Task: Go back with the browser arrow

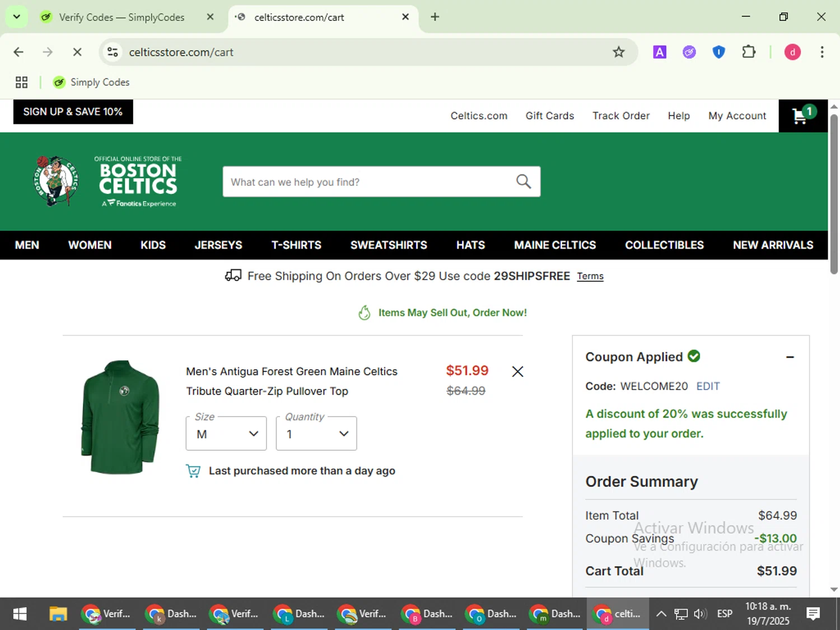Action: [18, 52]
